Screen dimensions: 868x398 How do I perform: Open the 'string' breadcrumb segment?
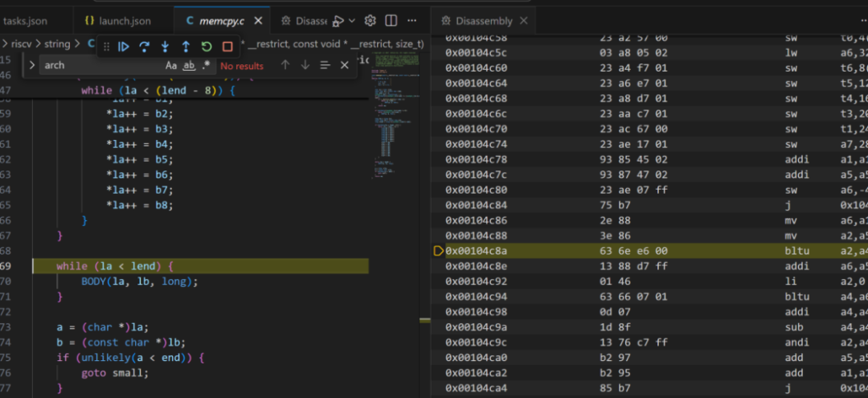[57, 43]
